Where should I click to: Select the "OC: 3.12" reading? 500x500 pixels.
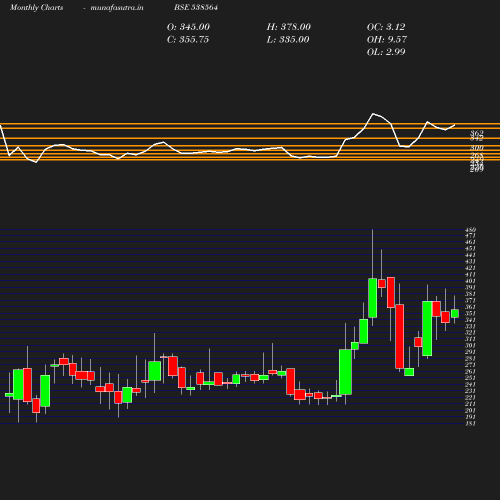(x=386, y=27)
